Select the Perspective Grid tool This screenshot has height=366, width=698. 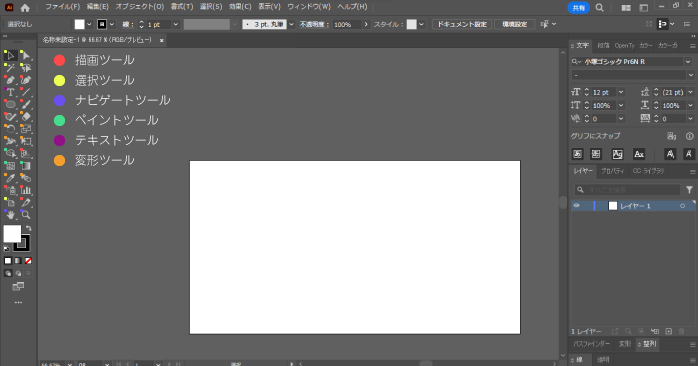point(26,154)
